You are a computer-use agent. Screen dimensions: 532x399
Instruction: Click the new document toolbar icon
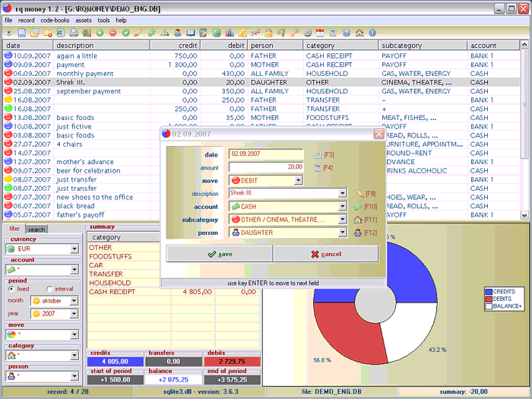[x=22, y=33]
